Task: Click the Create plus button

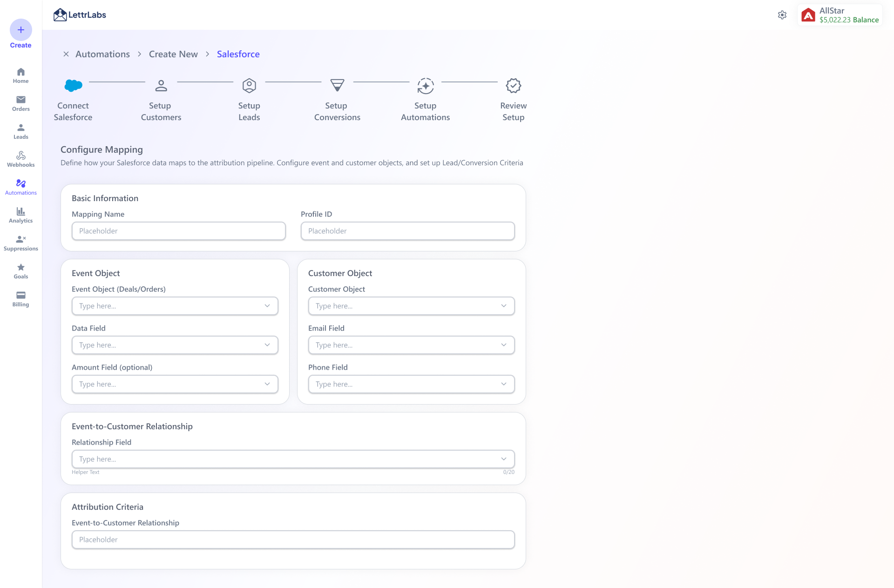Action: tap(21, 30)
